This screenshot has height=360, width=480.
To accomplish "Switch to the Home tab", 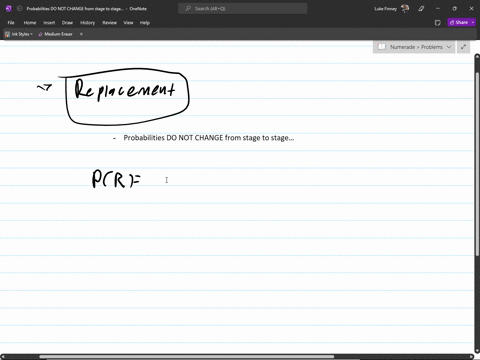I will [30, 23].
